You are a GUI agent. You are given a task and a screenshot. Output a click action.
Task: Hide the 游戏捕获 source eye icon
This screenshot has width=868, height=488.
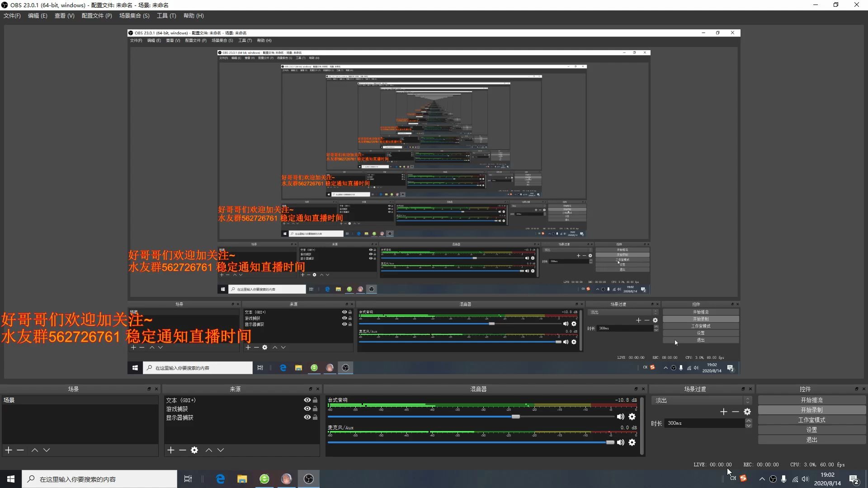pyautogui.click(x=307, y=409)
